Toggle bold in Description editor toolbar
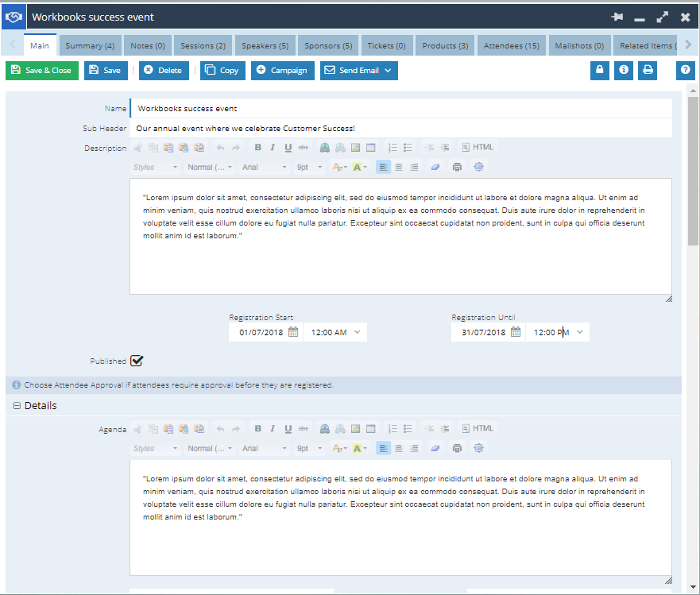 [x=257, y=147]
